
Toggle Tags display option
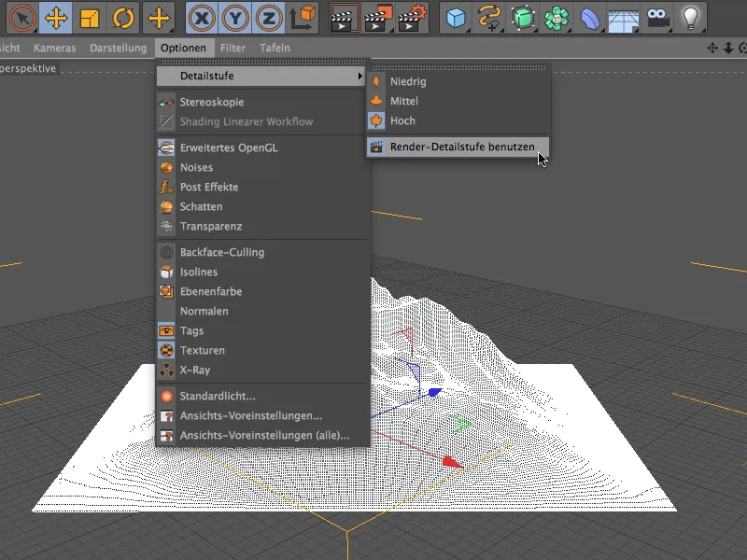click(x=261, y=330)
